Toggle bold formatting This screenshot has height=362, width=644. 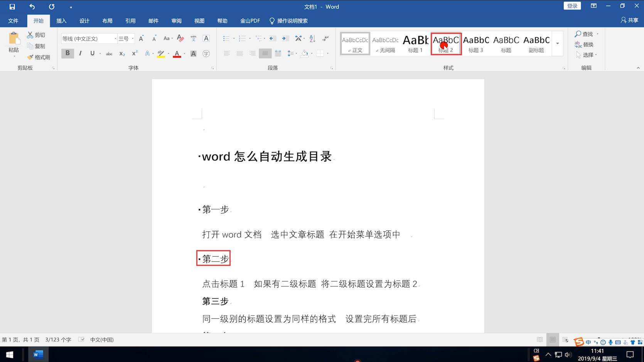coord(67,53)
